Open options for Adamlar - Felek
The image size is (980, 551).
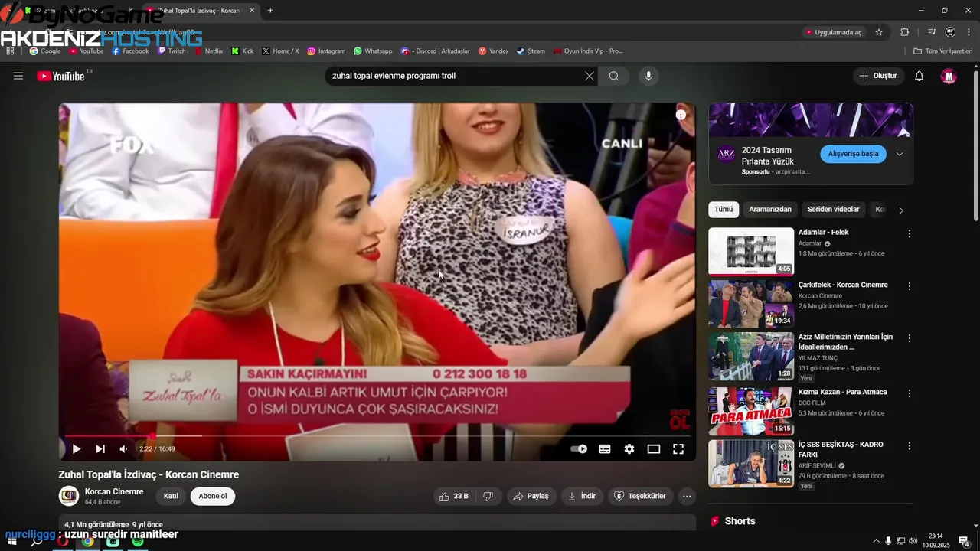(910, 233)
